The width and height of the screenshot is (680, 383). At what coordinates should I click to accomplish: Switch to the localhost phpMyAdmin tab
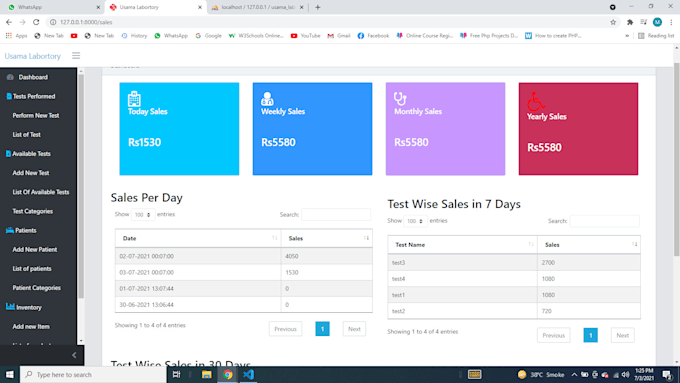point(257,7)
